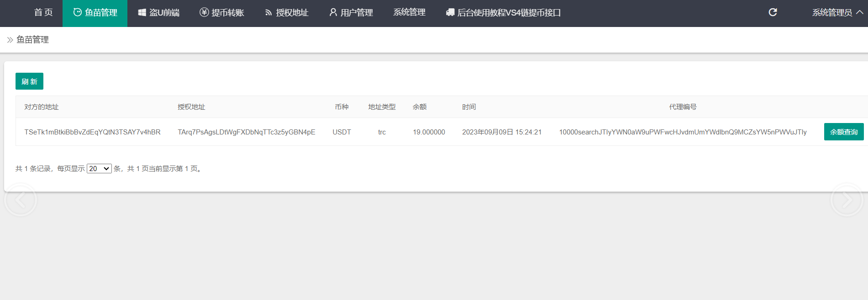Click the feed icon next to 授权地址
Screen dimensions: 868x300
(268, 12)
